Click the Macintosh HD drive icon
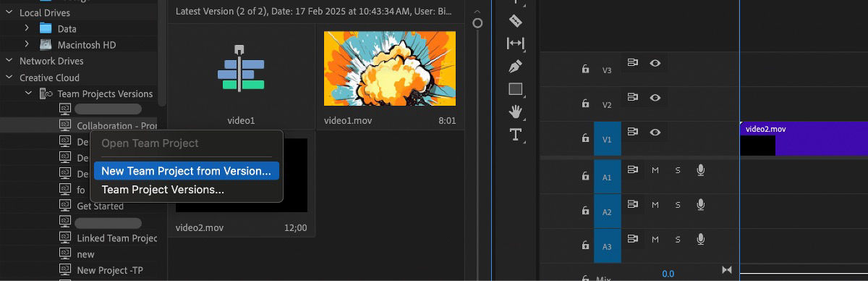868x281 pixels. pyautogui.click(x=46, y=45)
